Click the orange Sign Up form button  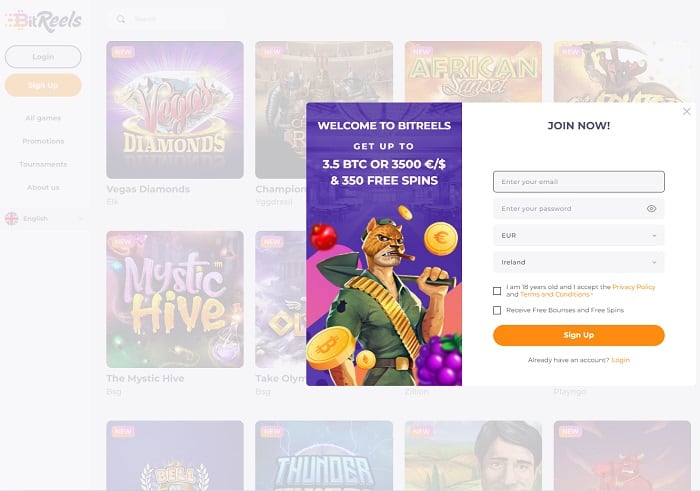tap(579, 335)
